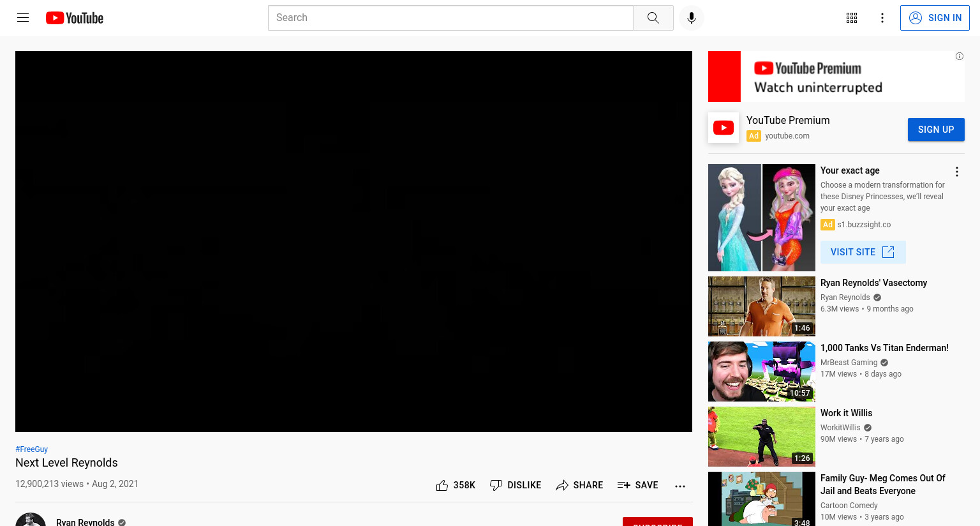This screenshot has width=980, height=526.
Task: Click the Family Guy video thumbnail
Action: 762,499
